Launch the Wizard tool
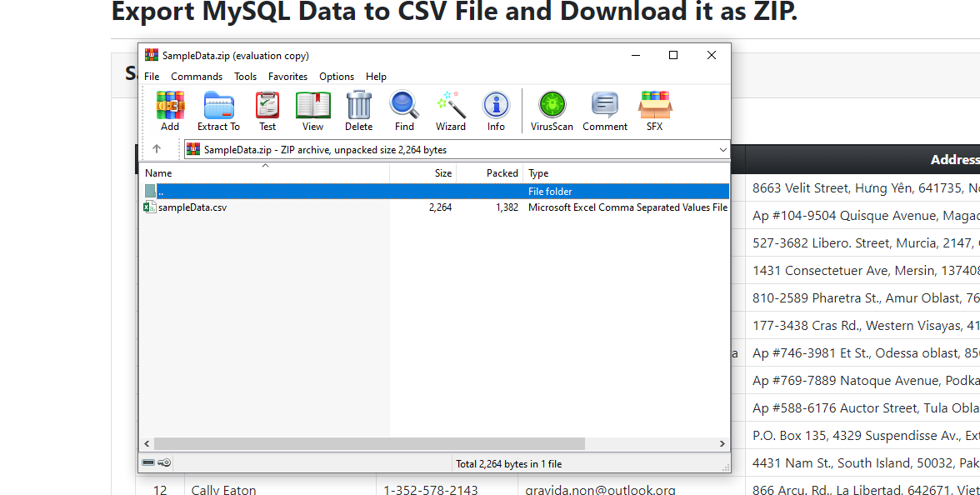Screen dimensions: 980x495 point(451,111)
